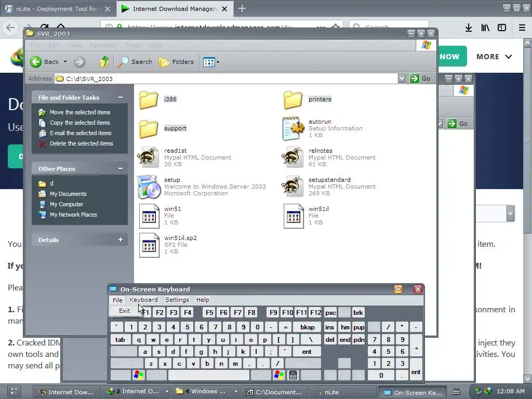Viewport: 532px width, 399px height.
Task: Toggle the Folders pane in Explorer
Action: (x=177, y=62)
